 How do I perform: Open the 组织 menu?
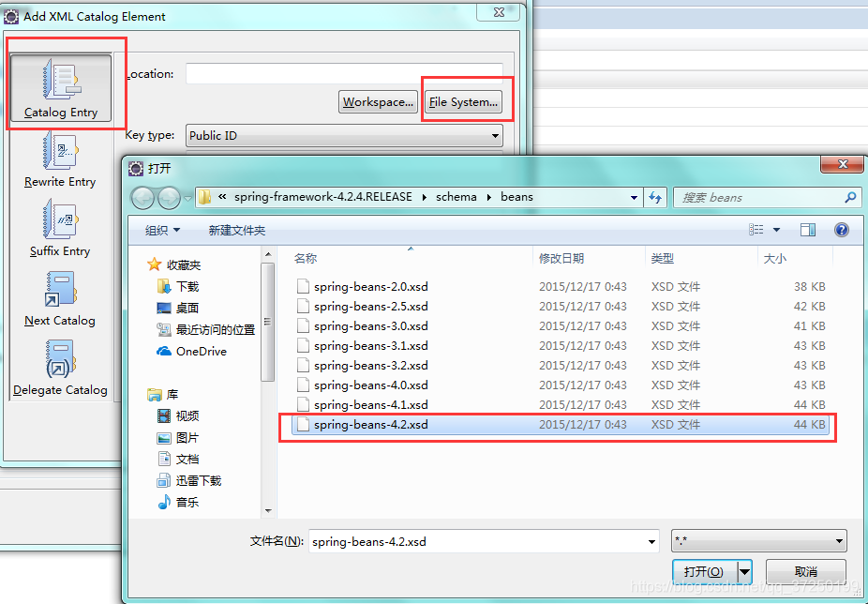point(162,230)
